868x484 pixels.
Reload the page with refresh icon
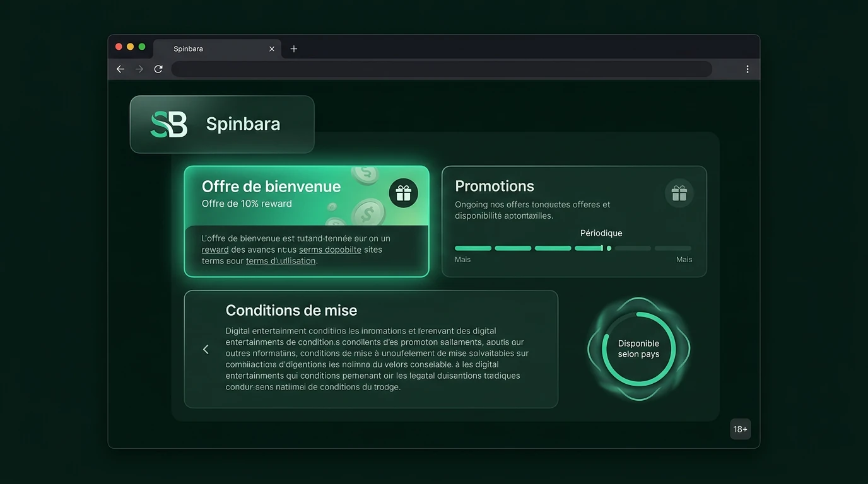pos(158,69)
